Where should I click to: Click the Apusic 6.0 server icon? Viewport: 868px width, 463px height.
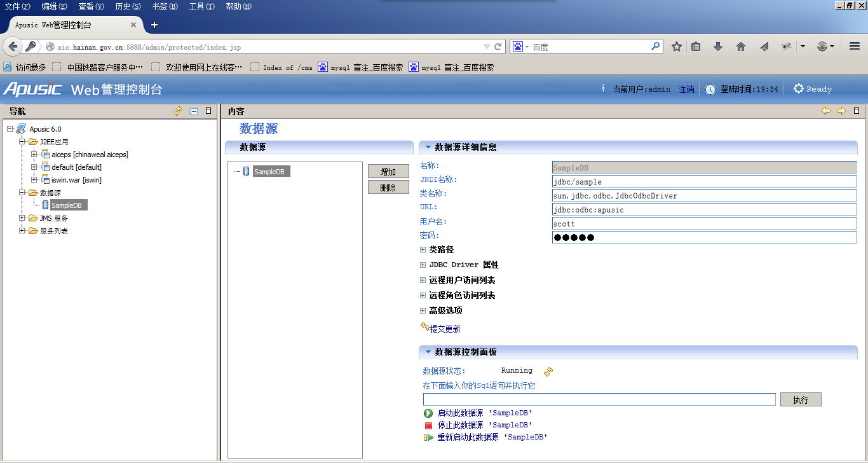[x=21, y=129]
